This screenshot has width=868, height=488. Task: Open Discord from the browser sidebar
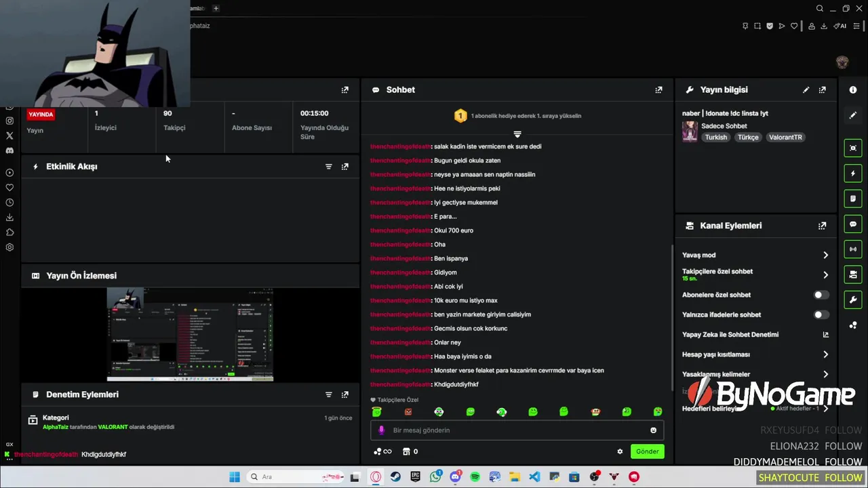9,150
